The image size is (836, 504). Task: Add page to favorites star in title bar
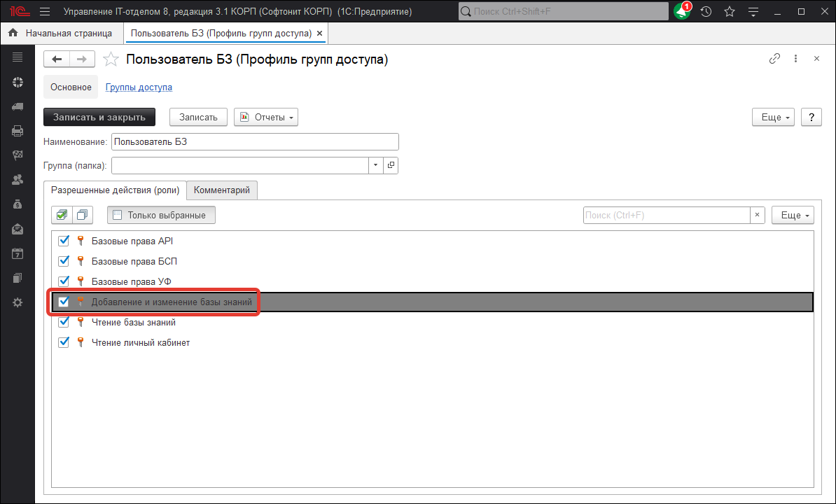[x=729, y=11]
